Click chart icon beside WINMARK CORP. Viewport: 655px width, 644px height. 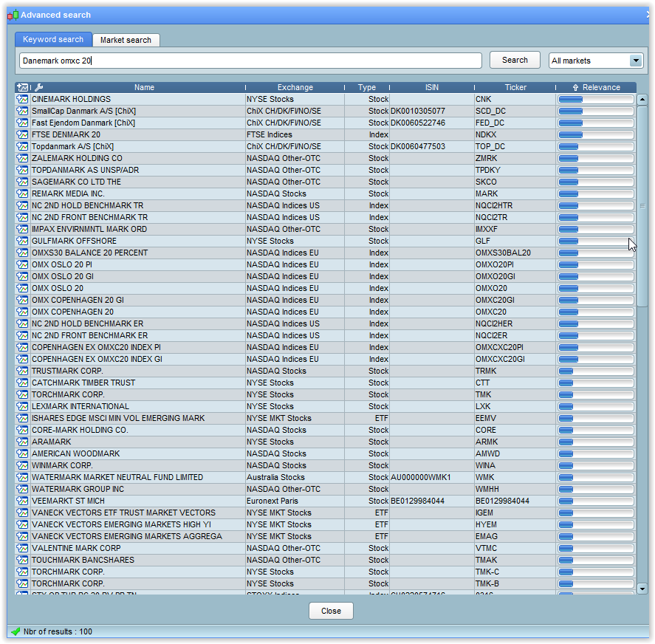pyautogui.click(x=22, y=465)
